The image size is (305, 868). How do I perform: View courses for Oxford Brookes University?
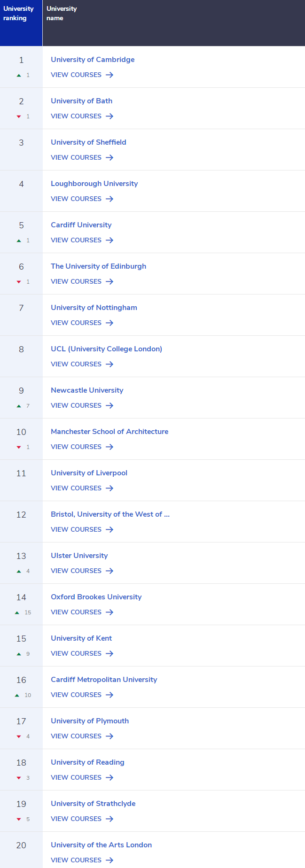pyautogui.click(x=82, y=612)
